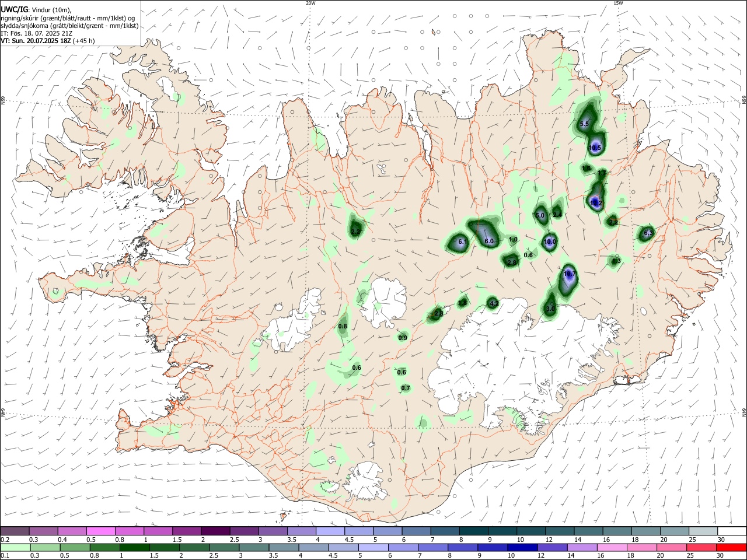Click the '15W' longitude label
The width and height of the screenshot is (747, 560).
(x=618, y=3)
